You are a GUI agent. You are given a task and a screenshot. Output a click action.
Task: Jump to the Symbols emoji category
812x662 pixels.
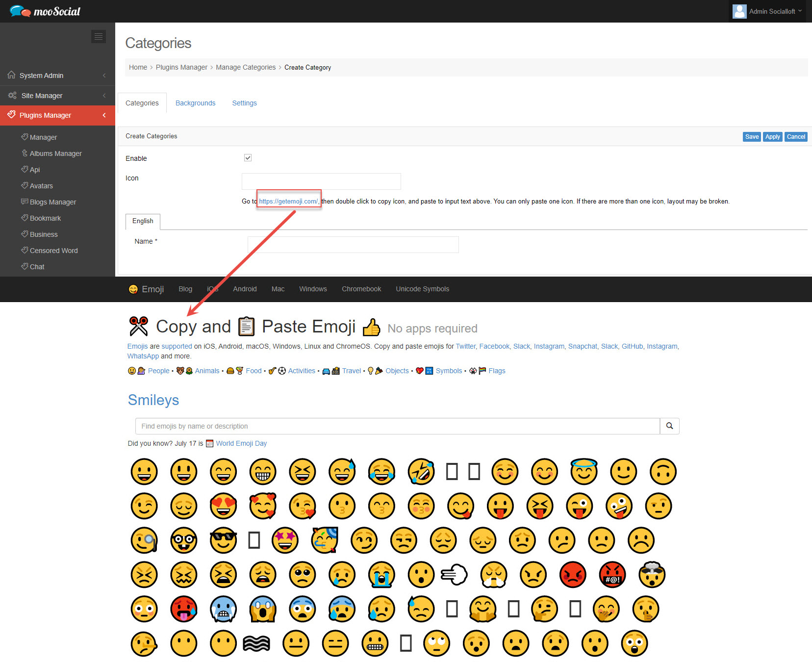tap(449, 371)
